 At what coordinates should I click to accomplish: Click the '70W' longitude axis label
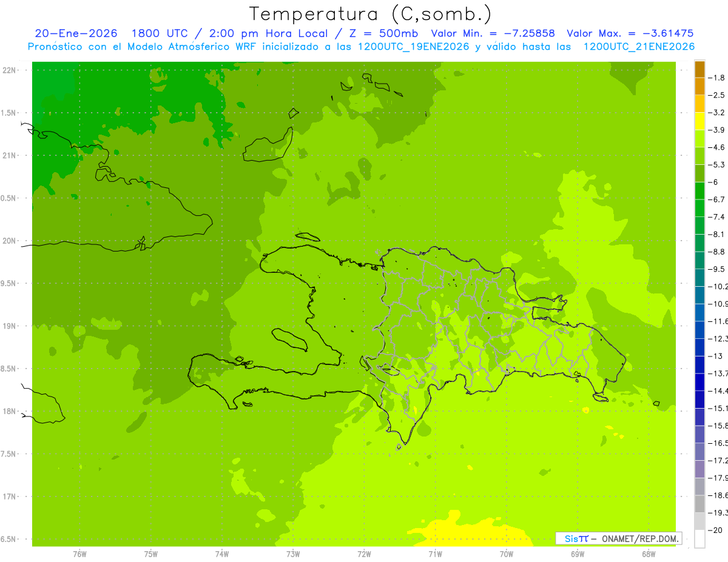(x=507, y=554)
